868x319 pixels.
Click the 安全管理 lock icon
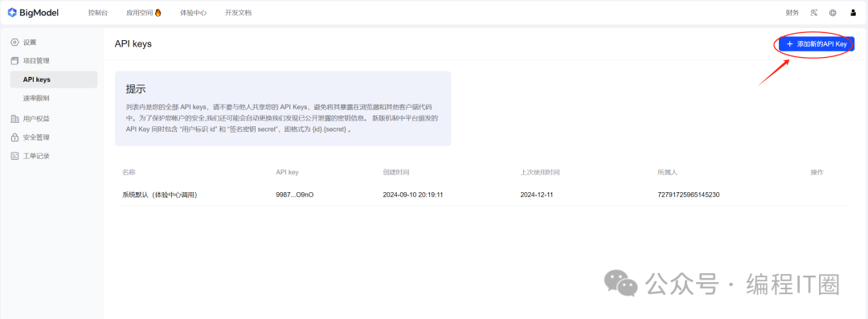[15, 137]
